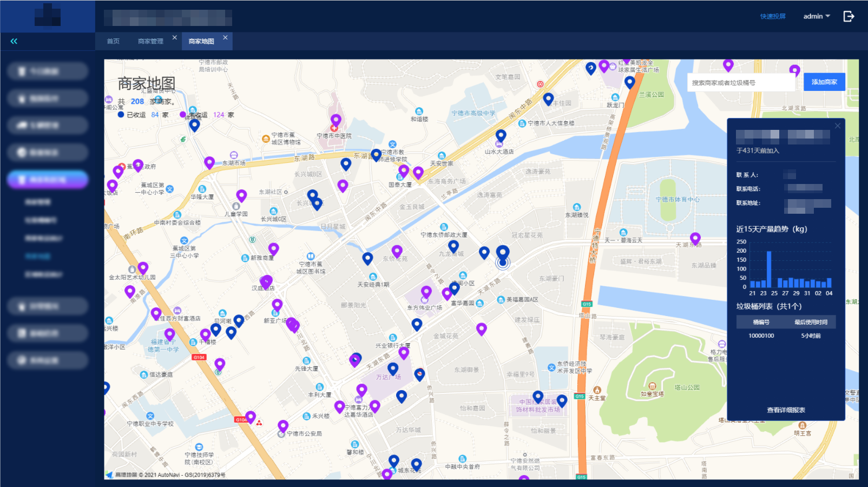Select the blue pin beside 跃龙门
Viewport: 868px width, 487px height.
(x=629, y=82)
